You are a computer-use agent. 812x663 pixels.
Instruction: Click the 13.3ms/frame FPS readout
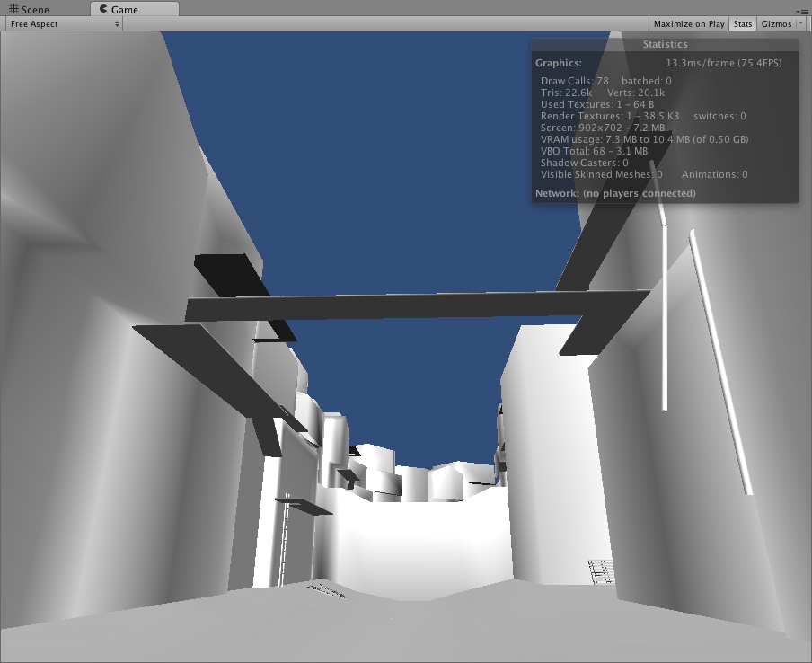[x=724, y=64]
